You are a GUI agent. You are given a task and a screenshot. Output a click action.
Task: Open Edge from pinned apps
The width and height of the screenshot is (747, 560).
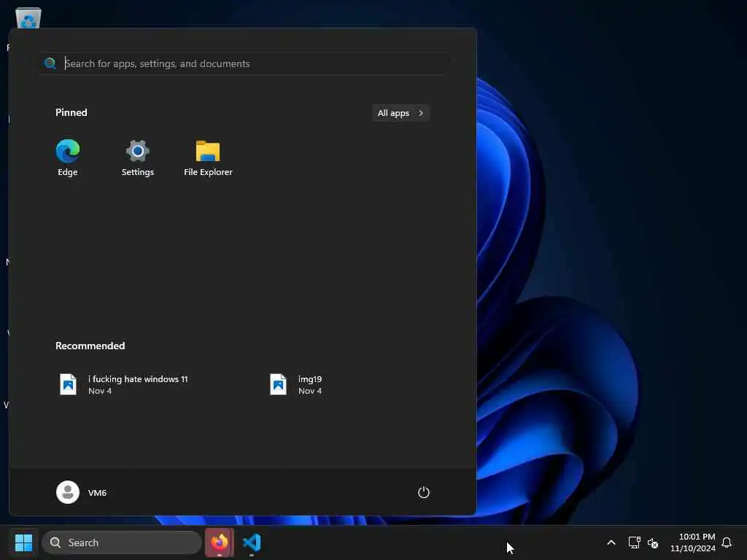pyautogui.click(x=68, y=158)
